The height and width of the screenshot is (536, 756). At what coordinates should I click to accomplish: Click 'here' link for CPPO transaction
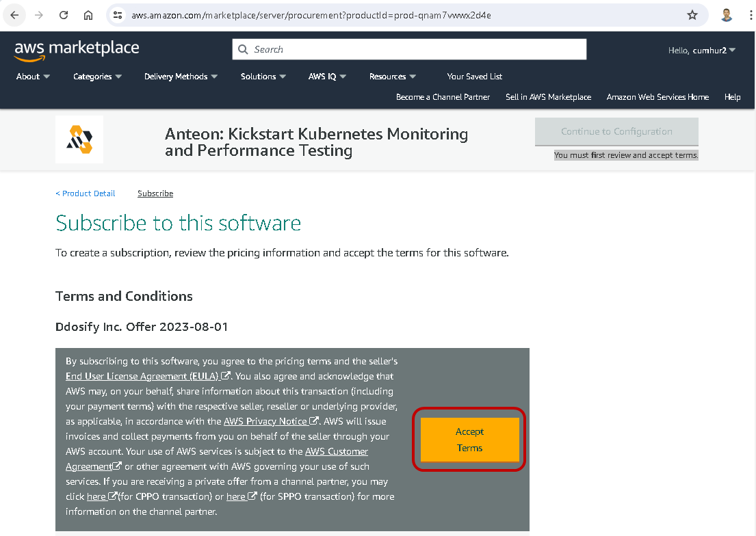(x=96, y=496)
